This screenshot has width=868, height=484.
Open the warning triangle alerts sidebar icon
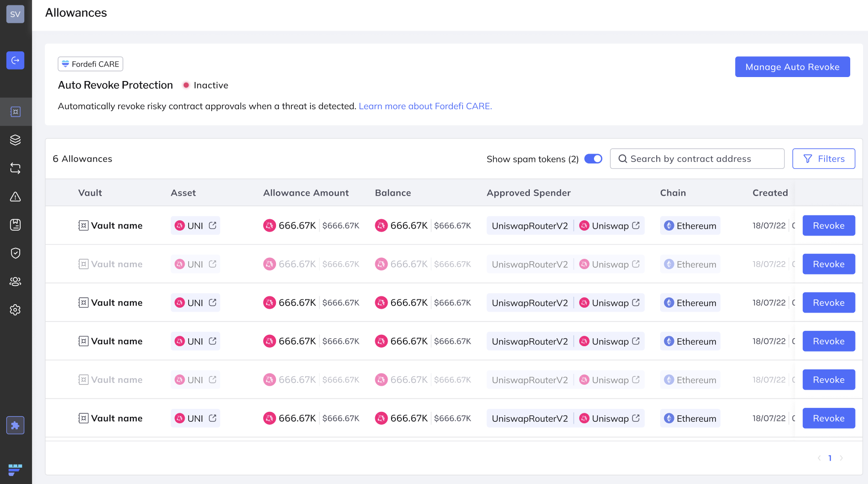(15, 197)
